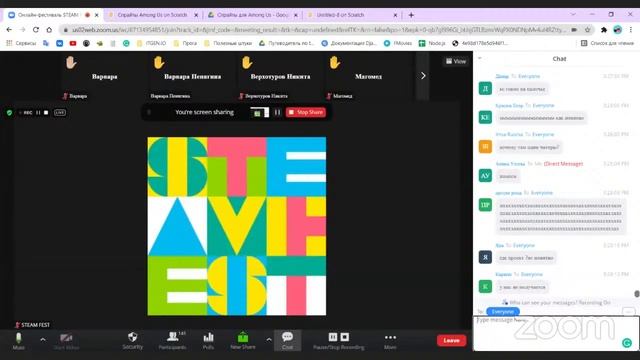This screenshot has width=640, height=360.
Task: Stop recording via top-left REC indicator
Action: tap(46, 113)
